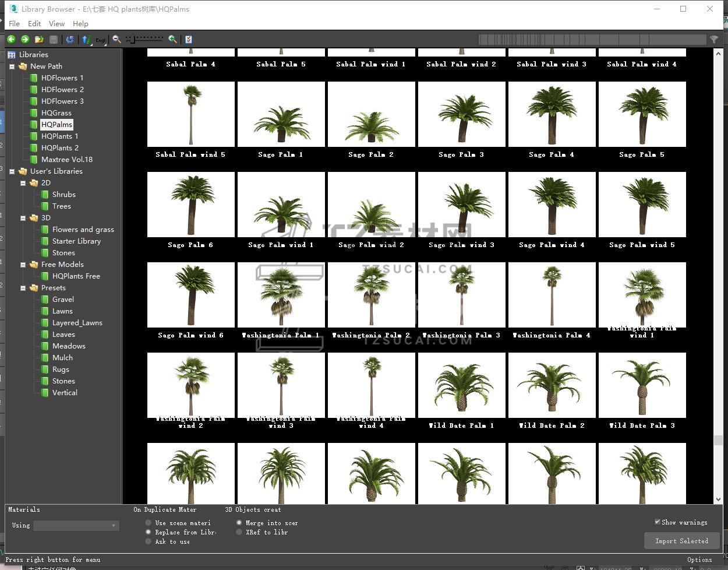This screenshot has height=570, width=728.
Task: Click the zoom out magnifier icon
Action: pyautogui.click(x=116, y=39)
